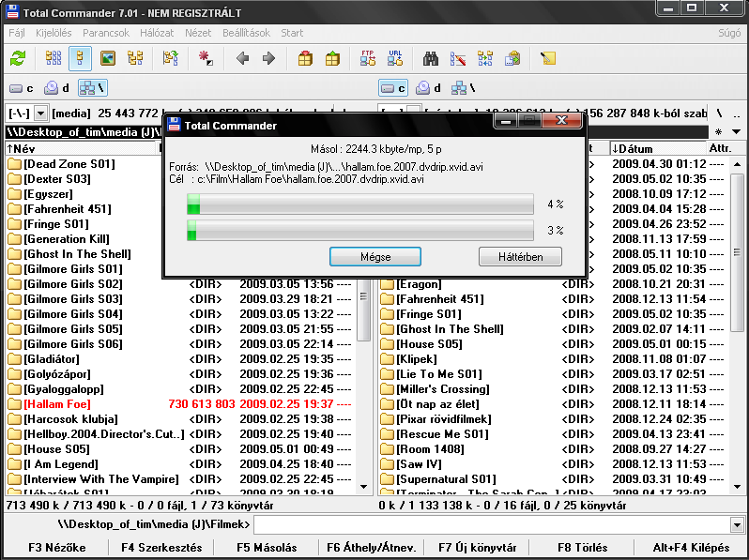The width and height of the screenshot is (749, 560).
Task: Open the Súgó help menu
Action: click(x=729, y=33)
